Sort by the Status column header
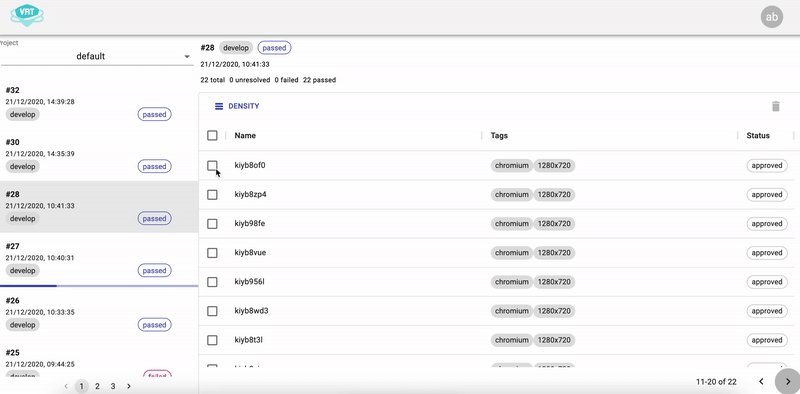Viewport: 800px width, 394px height. click(758, 135)
